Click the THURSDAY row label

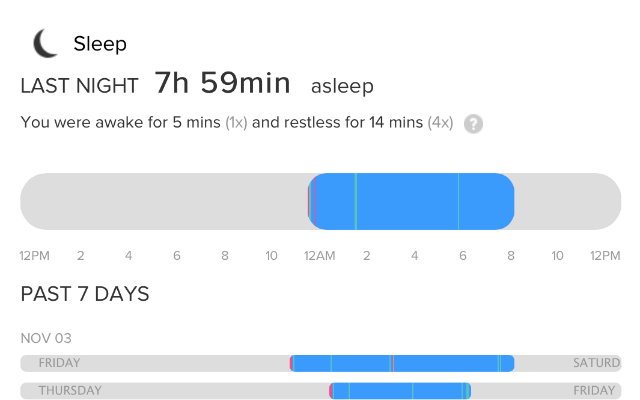coord(70,391)
